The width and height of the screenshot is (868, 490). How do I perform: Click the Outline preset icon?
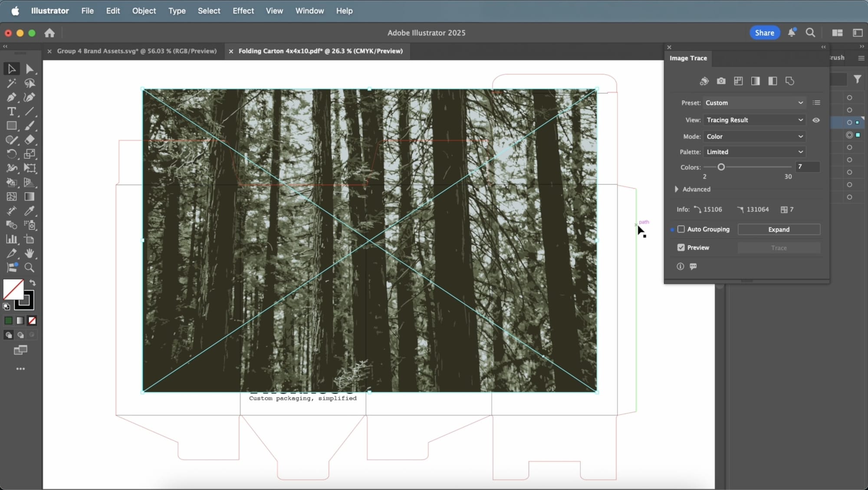click(790, 81)
